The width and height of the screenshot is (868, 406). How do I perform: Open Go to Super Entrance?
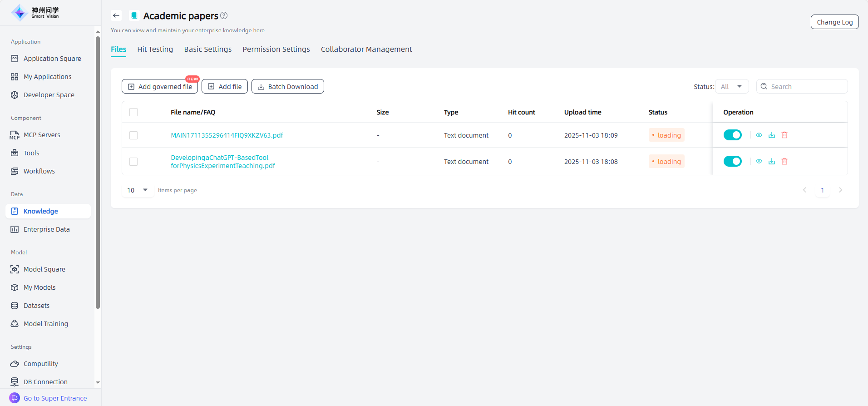55,398
